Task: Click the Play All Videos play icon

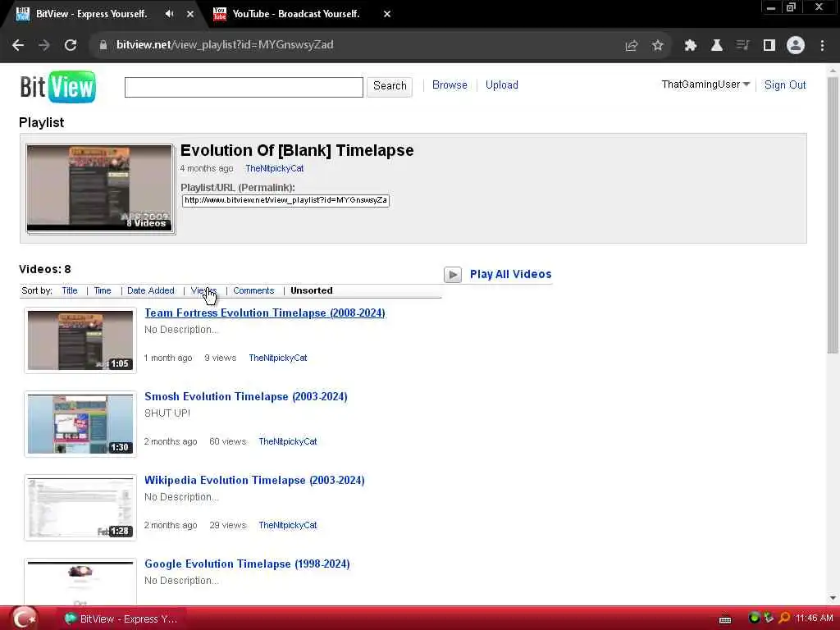Action: pyautogui.click(x=453, y=275)
